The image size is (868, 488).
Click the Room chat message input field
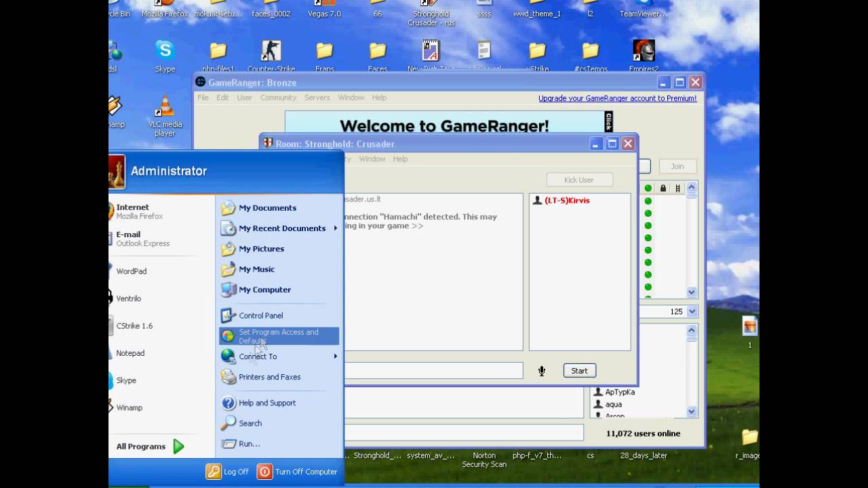433,370
